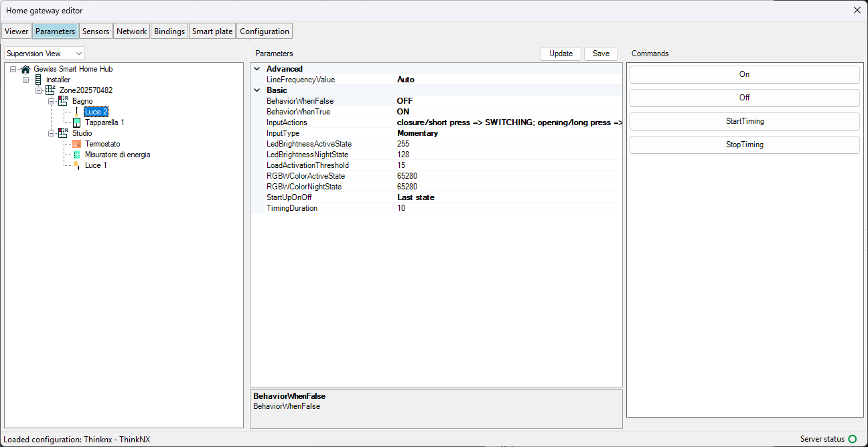Screen dimensions: 868x447
Task: Click the Zone202570482 zone icon
Action: (50, 90)
